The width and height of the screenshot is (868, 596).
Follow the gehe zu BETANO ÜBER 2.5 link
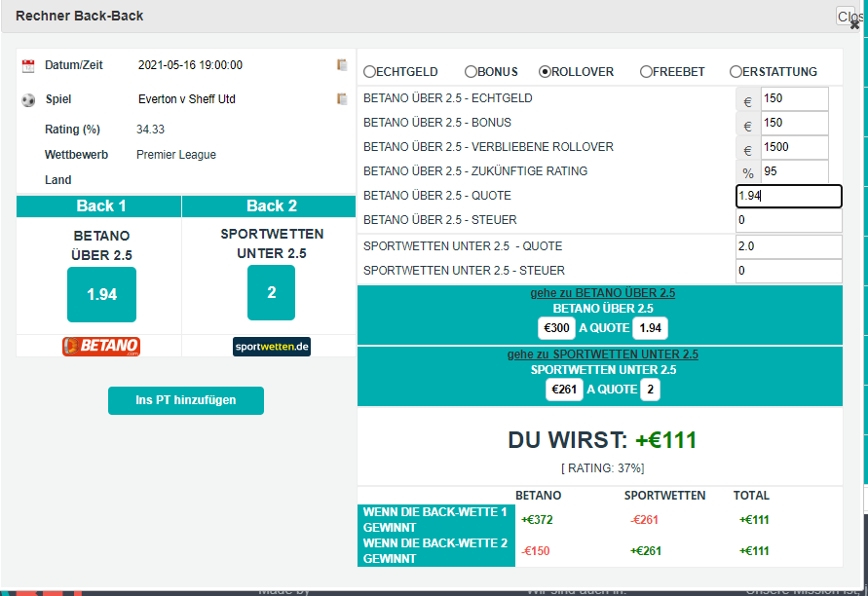(602, 293)
